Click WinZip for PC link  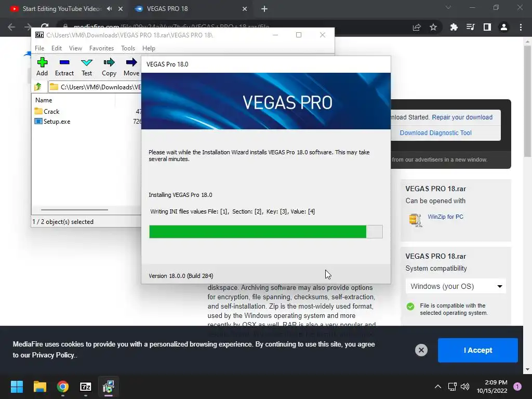(445, 217)
